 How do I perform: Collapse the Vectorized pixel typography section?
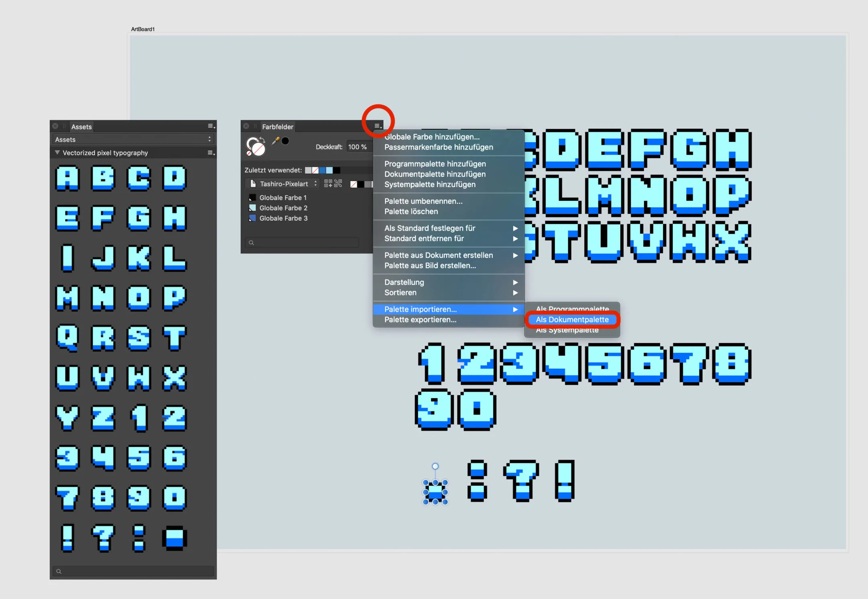(x=57, y=153)
